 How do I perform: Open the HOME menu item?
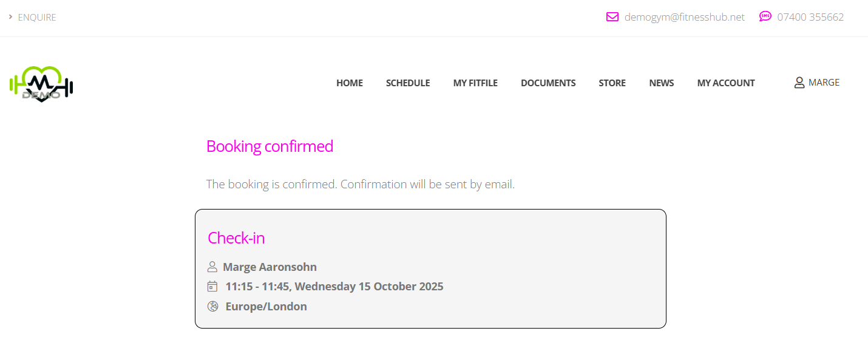pyautogui.click(x=350, y=83)
